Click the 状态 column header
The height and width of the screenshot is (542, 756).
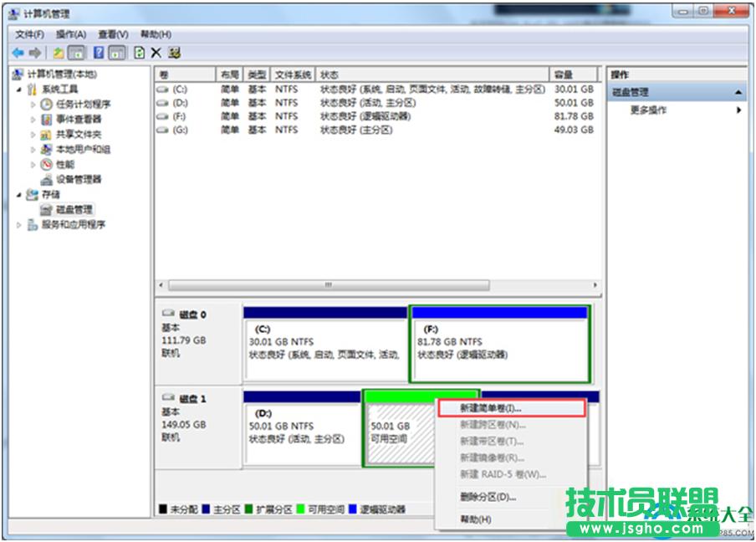click(x=432, y=74)
